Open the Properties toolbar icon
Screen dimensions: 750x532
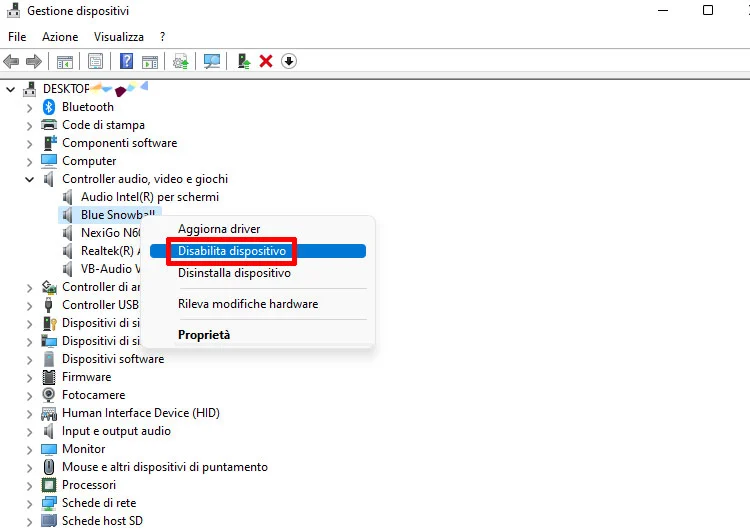pos(96,61)
